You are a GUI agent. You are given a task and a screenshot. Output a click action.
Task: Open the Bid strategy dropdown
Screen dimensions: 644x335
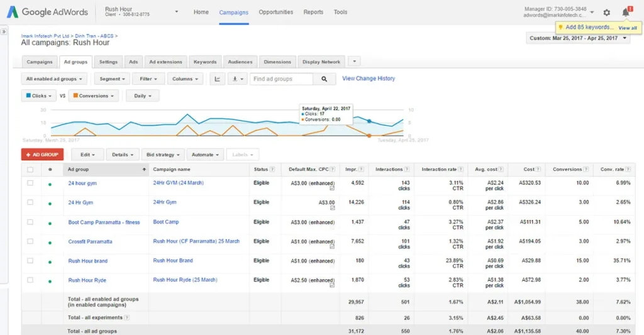click(x=163, y=155)
